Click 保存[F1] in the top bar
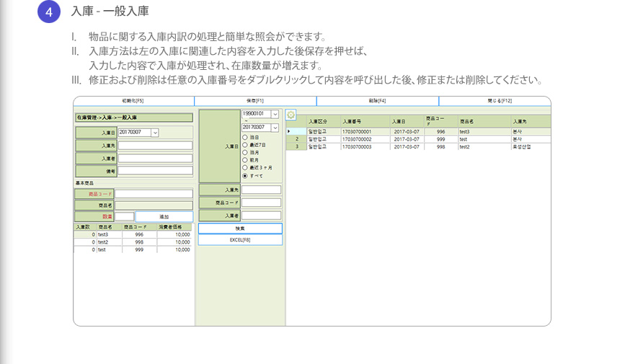This screenshot has width=625, height=364. 255,100
